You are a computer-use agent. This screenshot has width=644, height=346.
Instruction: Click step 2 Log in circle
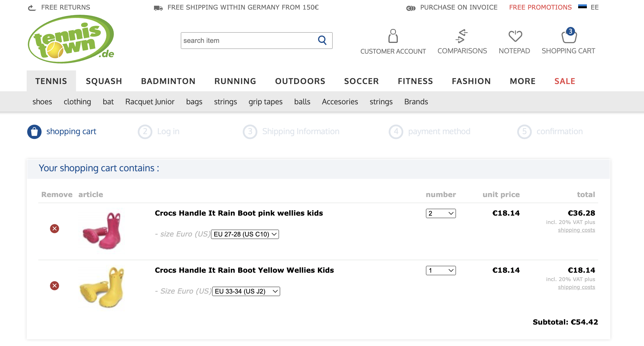145,132
